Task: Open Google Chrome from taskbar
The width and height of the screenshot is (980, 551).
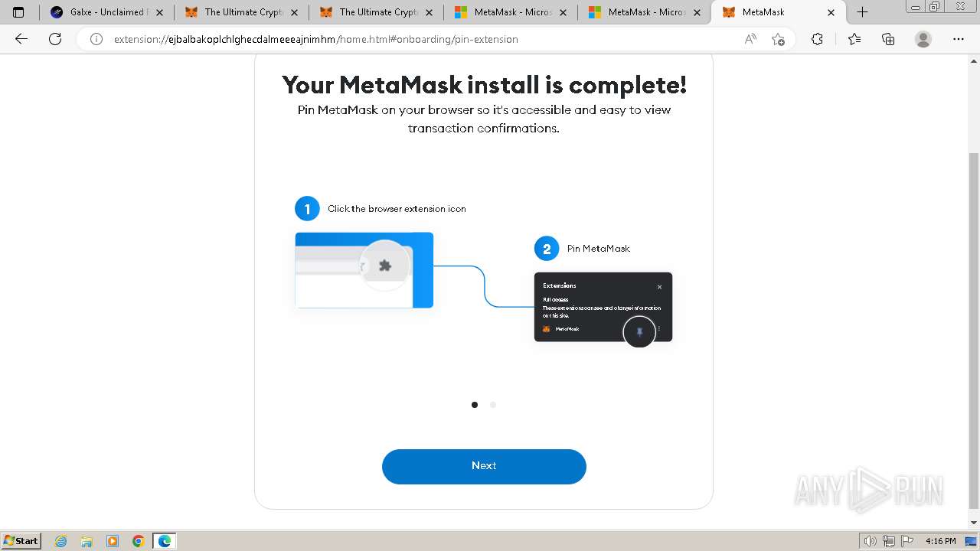Action: 139,541
